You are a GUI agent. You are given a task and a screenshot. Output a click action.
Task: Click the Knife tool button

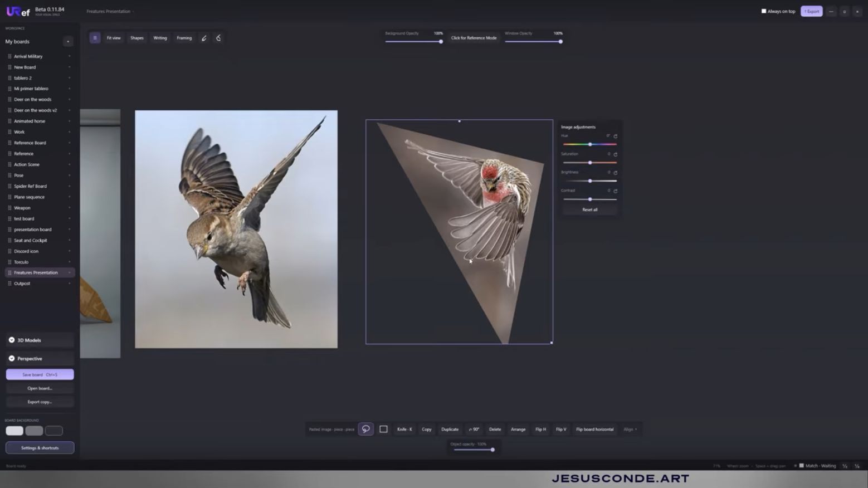click(x=404, y=429)
